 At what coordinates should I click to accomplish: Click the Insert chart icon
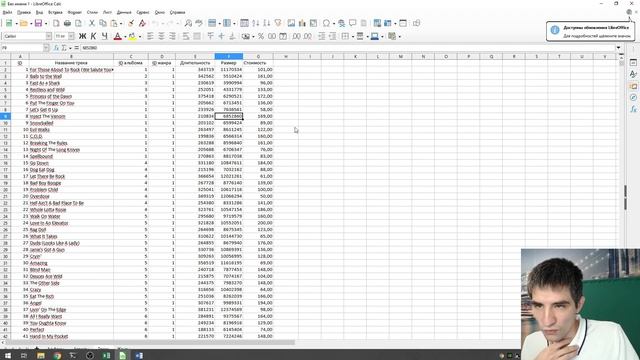(x=302, y=23)
